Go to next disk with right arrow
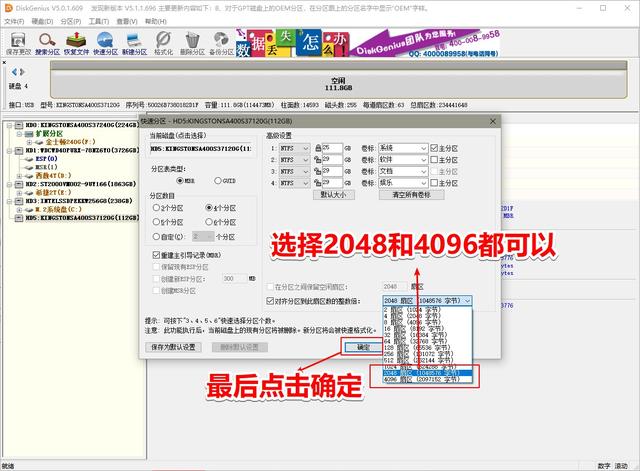The width and height of the screenshot is (640, 471). click(22, 72)
